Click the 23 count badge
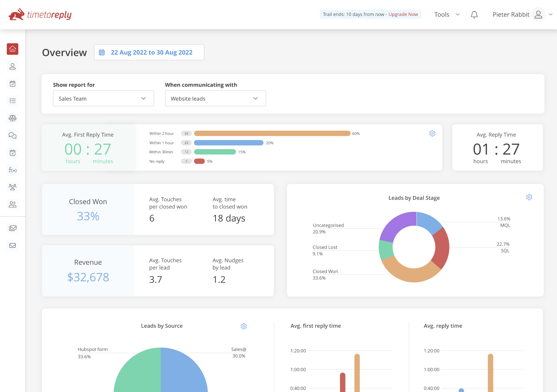 click(186, 143)
